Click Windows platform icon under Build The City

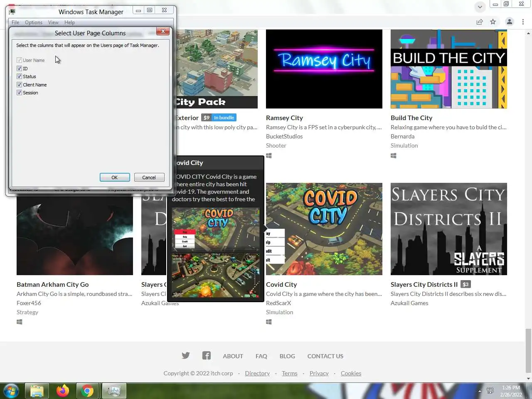pos(394,155)
